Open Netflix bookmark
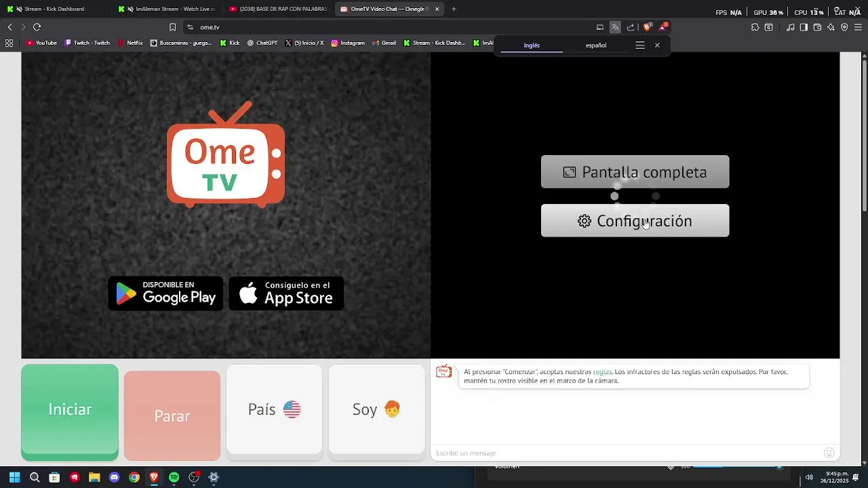Image resolution: width=868 pixels, height=488 pixels. [x=130, y=43]
